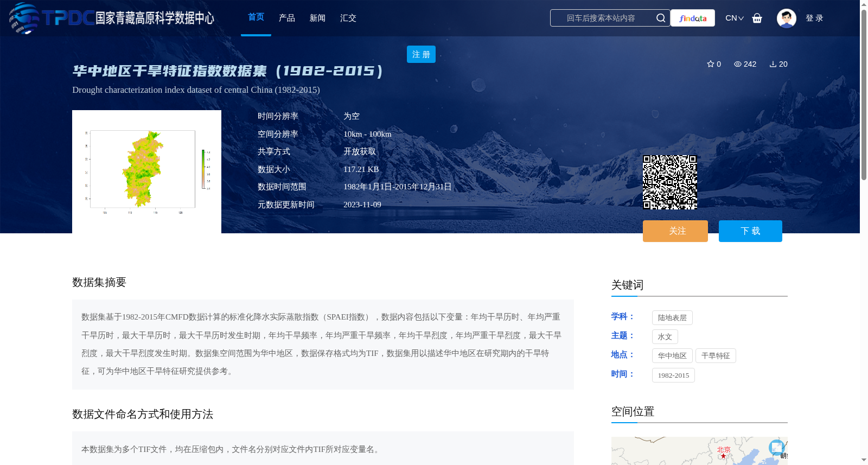Click the 关键词 section heading
The height and width of the screenshot is (465, 868).
point(627,285)
